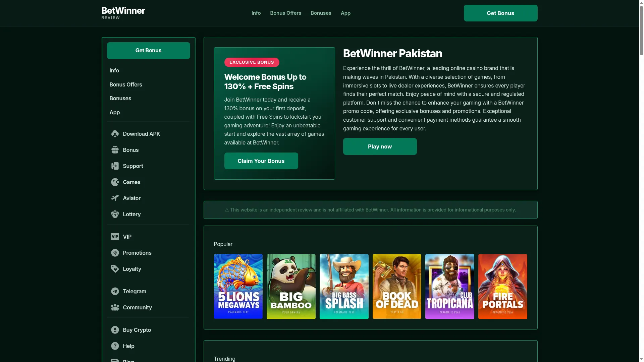The height and width of the screenshot is (362, 644).
Task: Click the Games icon in sidebar
Action: [115, 182]
